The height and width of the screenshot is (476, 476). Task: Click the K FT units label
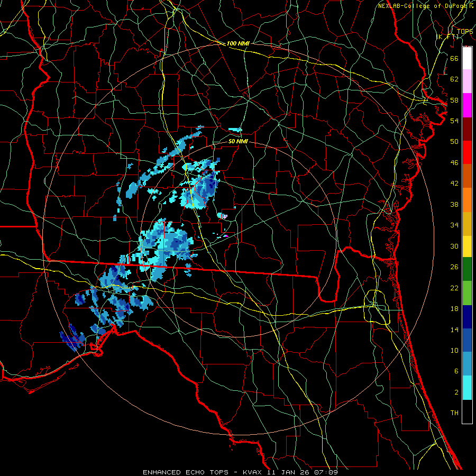point(447,36)
